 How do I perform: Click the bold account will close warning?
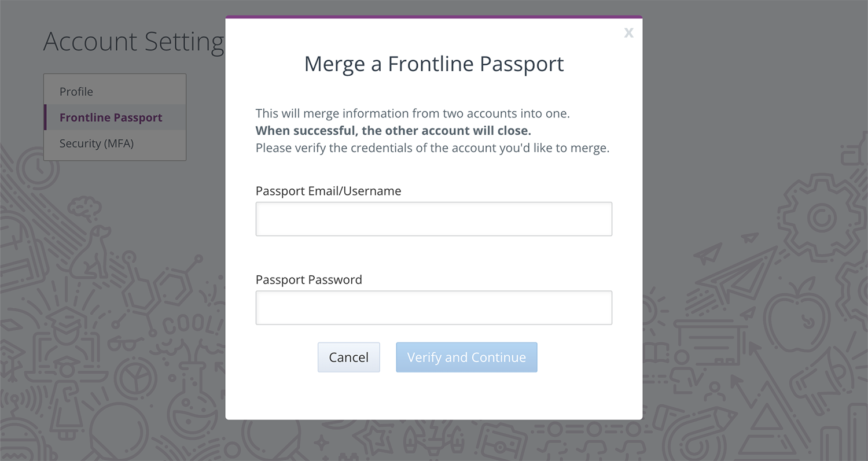393,131
